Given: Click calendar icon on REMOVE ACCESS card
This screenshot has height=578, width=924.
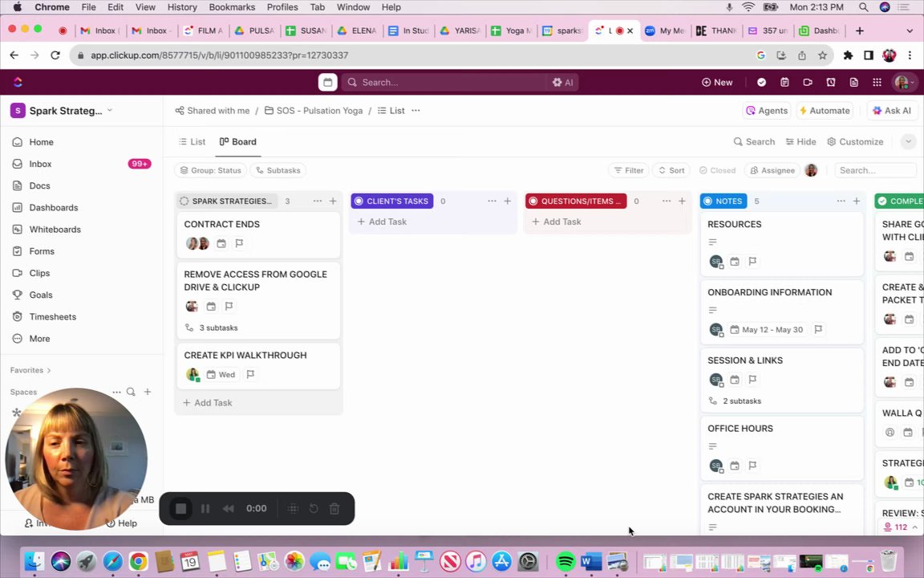Looking at the screenshot, I should click(x=211, y=306).
